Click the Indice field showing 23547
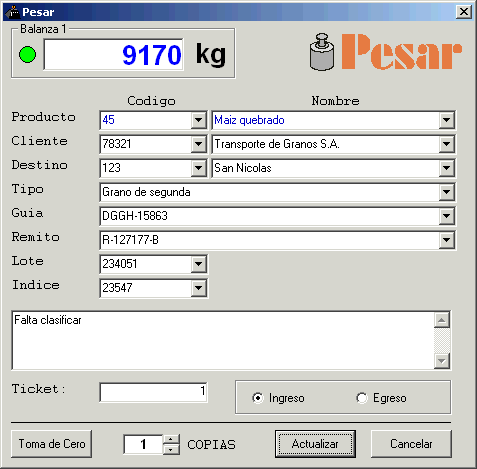477x469 pixels. 145,288
